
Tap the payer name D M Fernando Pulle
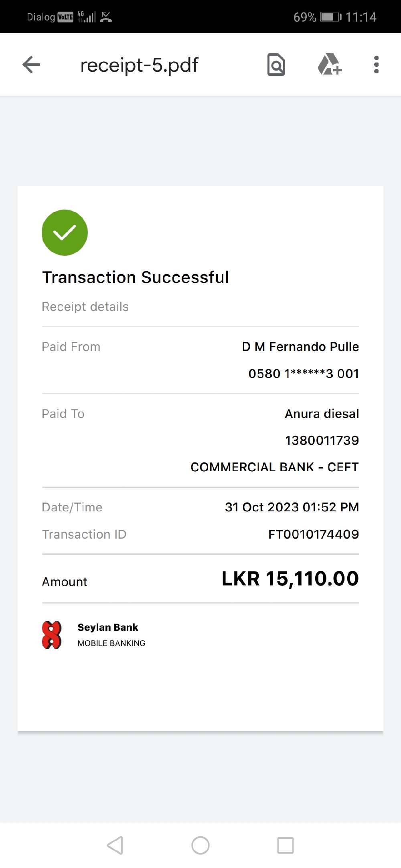[300, 347]
